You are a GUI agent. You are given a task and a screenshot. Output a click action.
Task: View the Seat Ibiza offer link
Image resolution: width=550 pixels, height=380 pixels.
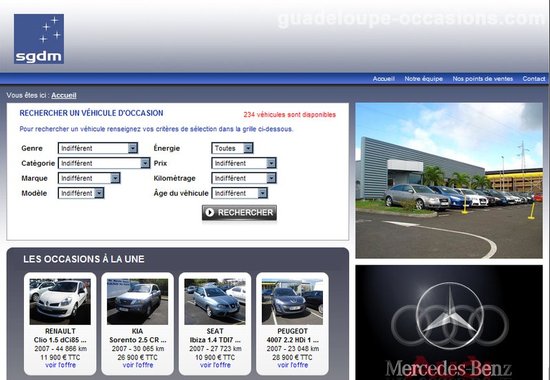215,365
